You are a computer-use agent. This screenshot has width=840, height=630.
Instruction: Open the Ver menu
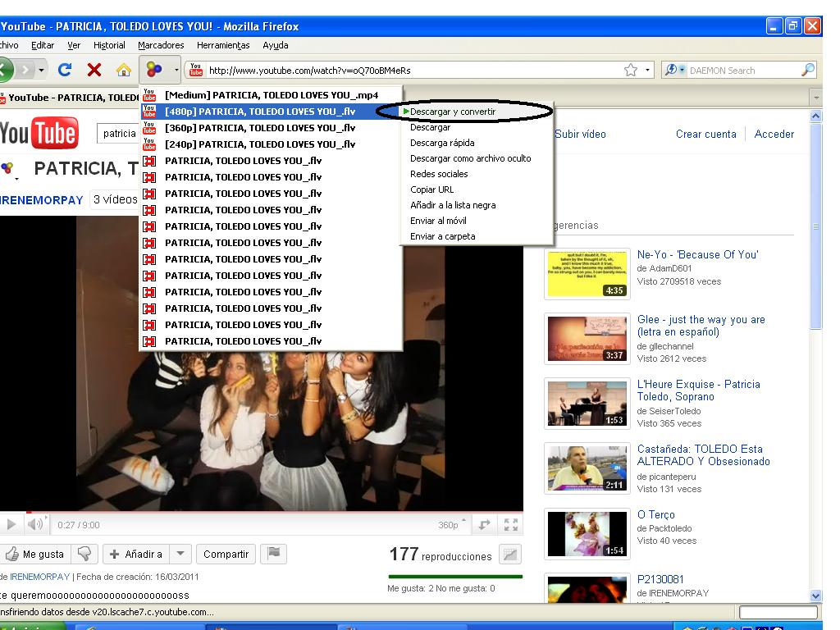pyautogui.click(x=73, y=46)
